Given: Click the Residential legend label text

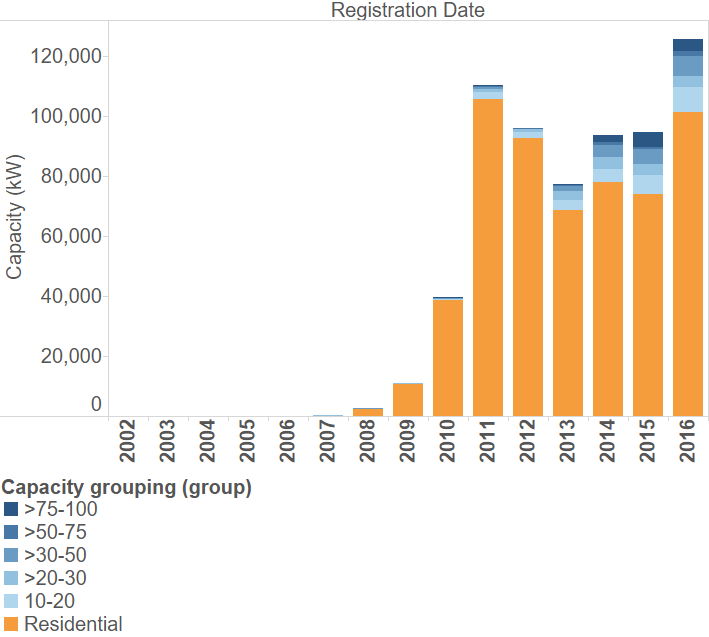Looking at the screenshot, I should (73, 624).
